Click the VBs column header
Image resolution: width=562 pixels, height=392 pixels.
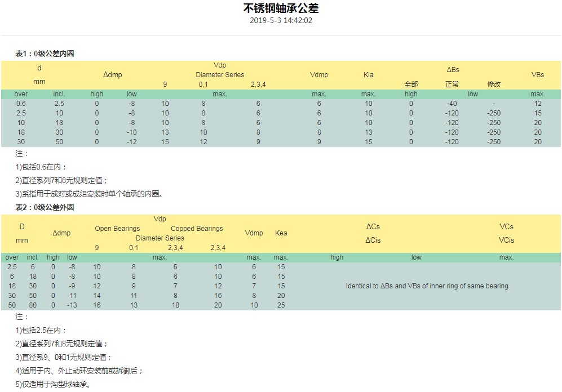(537, 75)
